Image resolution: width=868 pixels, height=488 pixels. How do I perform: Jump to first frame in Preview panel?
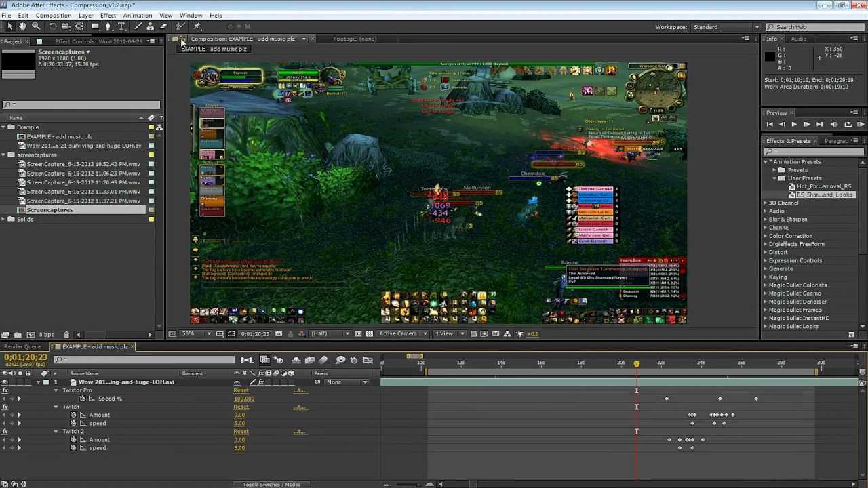pyautogui.click(x=769, y=125)
